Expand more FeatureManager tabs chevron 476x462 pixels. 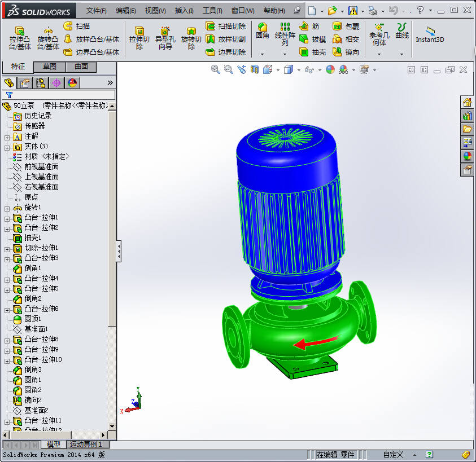coord(110,82)
